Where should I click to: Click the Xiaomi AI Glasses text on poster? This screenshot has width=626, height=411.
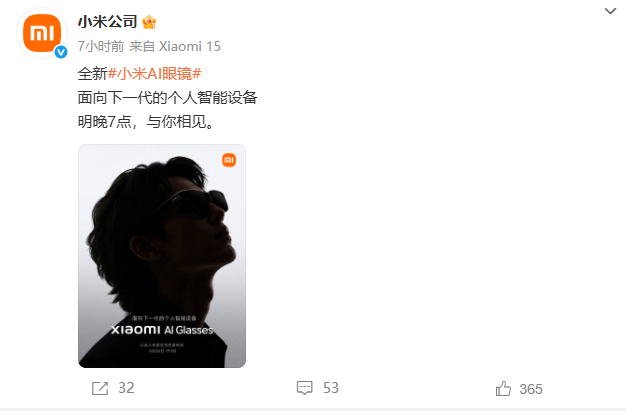tap(162, 330)
